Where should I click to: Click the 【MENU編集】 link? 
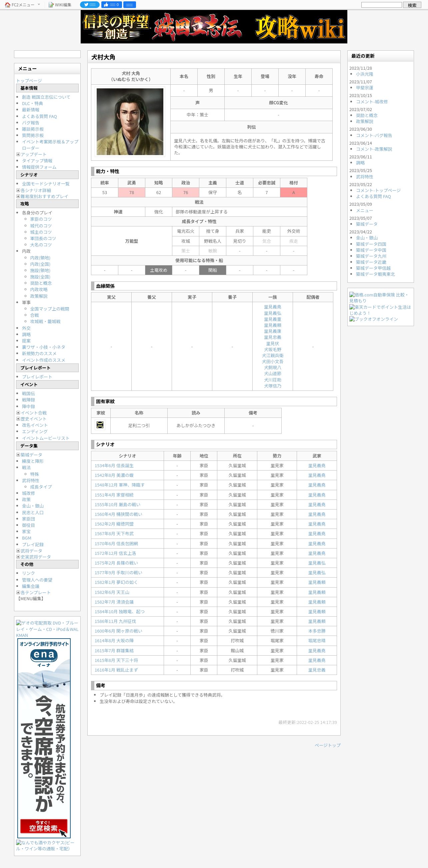31,599
